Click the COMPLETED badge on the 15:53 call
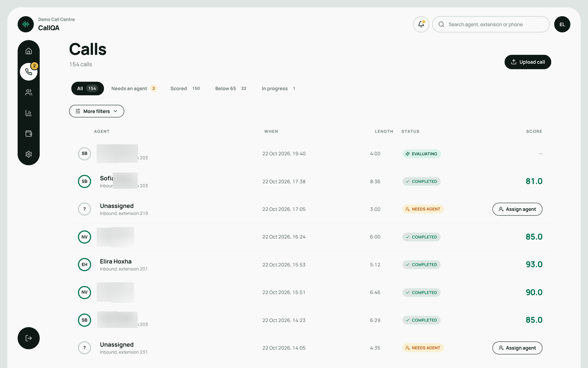The width and height of the screenshot is (588, 368). point(422,265)
